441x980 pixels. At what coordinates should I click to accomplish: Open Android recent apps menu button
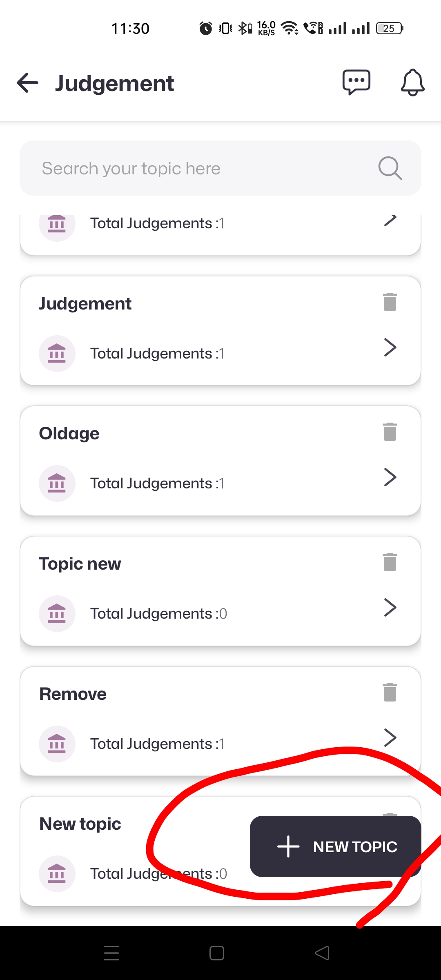click(111, 953)
